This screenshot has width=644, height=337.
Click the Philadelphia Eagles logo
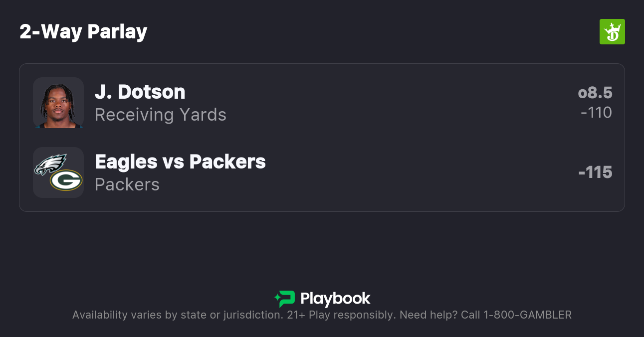50,165
